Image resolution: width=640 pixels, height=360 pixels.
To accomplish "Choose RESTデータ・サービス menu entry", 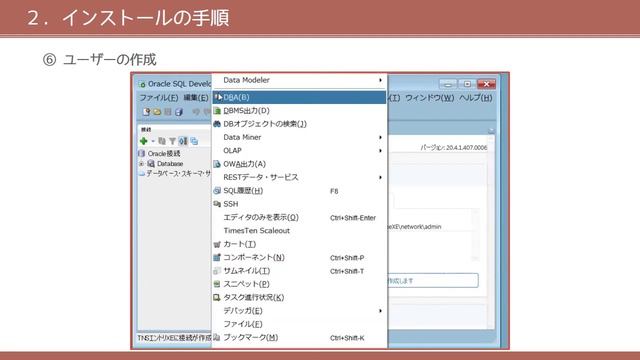I will coord(299,177).
